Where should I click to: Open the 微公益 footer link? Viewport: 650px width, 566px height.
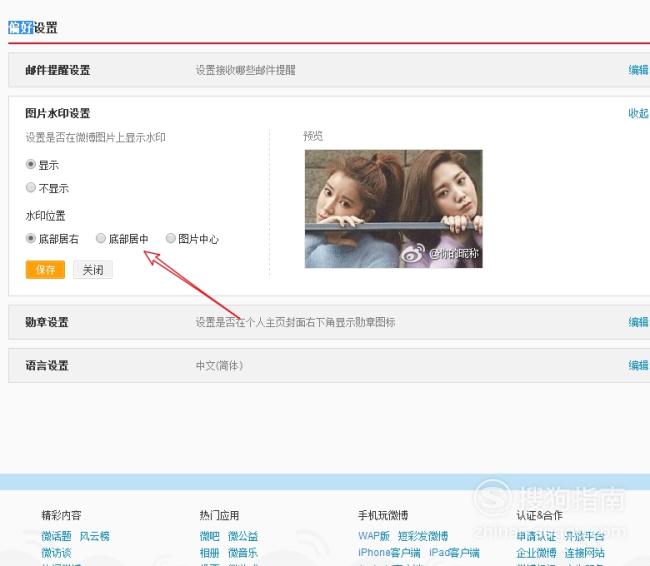tap(243, 536)
